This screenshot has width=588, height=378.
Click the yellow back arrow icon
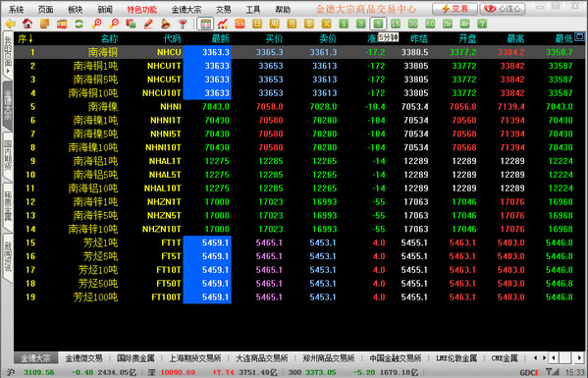click(x=10, y=24)
